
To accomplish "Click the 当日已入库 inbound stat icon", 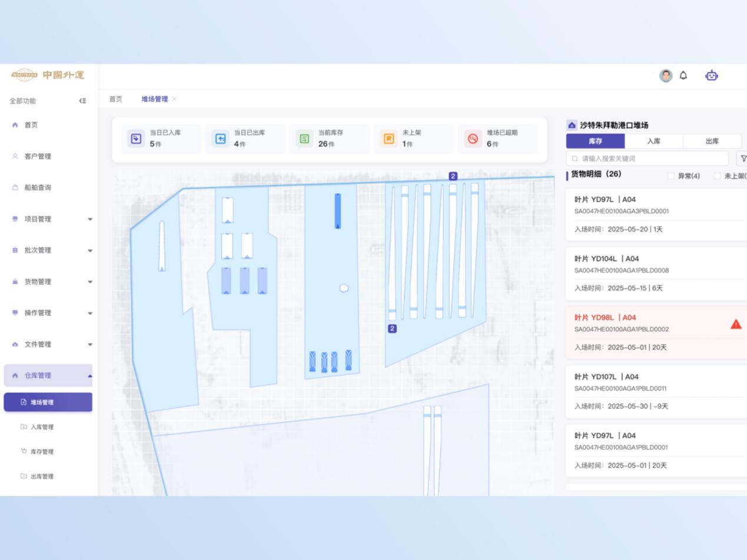I will point(136,139).
